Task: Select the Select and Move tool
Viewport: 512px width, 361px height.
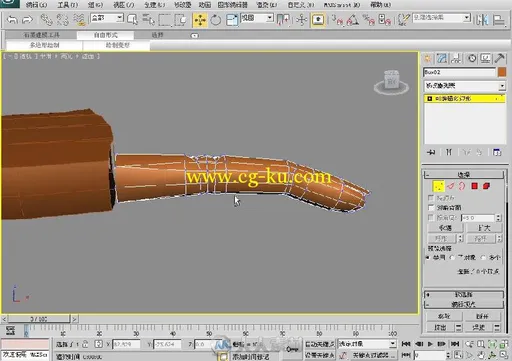Action: click(x=200, y=20)
